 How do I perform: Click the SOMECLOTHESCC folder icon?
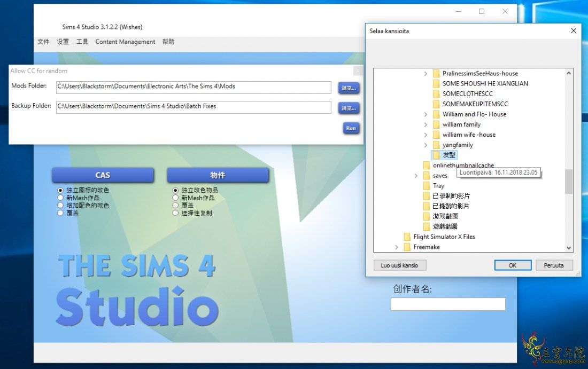click(x=436, y=93)
